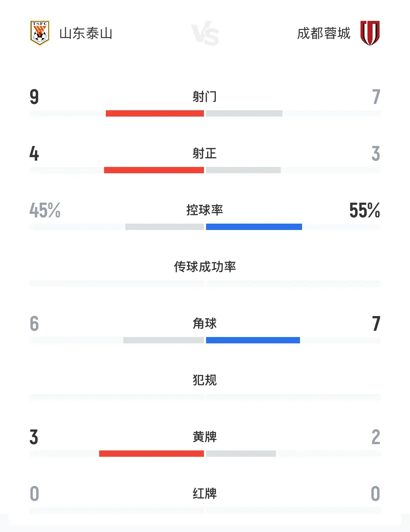Image resolution: width=410 pixels, height=532 pixels.
Task: Click the faded VS icon at top
Action: [205, 34]
